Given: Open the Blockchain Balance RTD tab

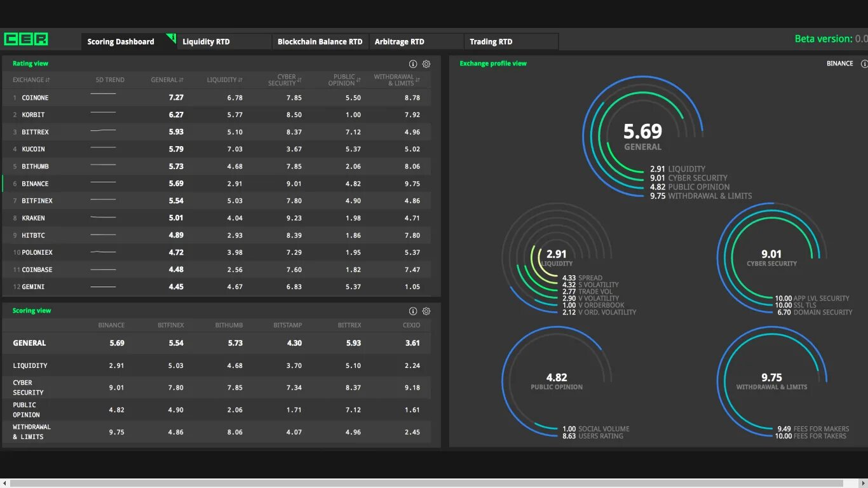Looking at the screenshot, I should (320, 41).
